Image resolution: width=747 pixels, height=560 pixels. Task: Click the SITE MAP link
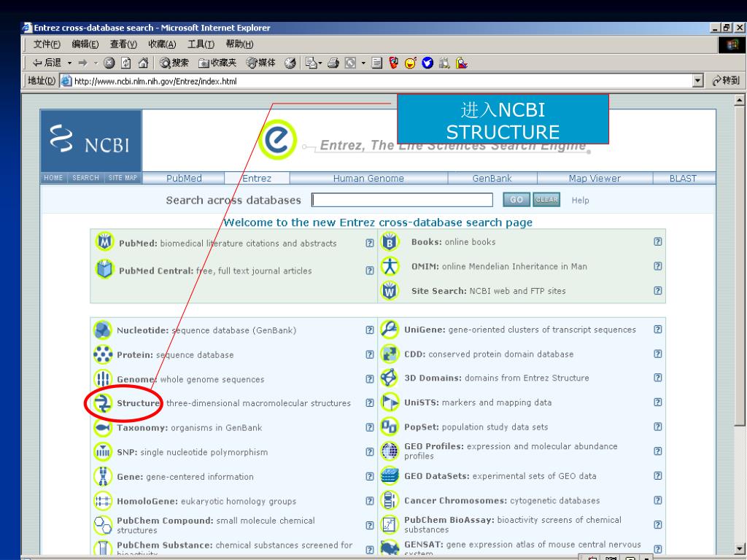123,178
